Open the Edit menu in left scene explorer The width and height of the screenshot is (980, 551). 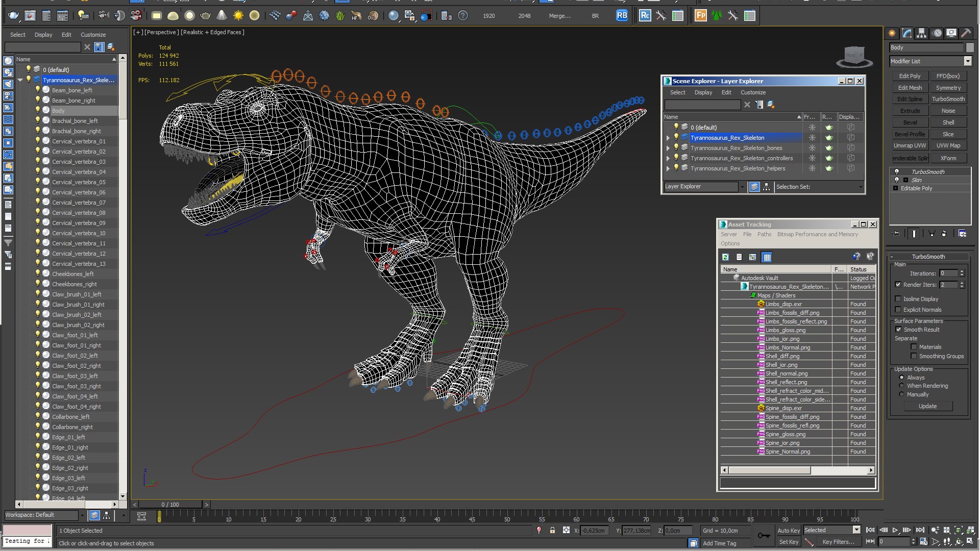click(66, 35)
